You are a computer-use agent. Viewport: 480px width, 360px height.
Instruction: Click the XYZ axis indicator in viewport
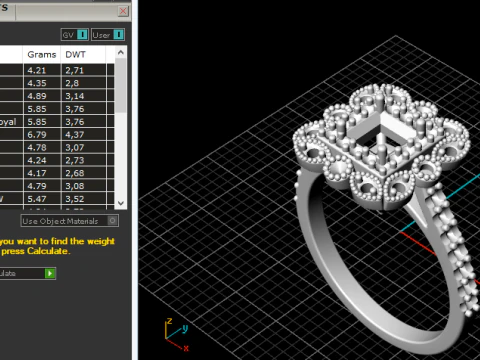177,334
